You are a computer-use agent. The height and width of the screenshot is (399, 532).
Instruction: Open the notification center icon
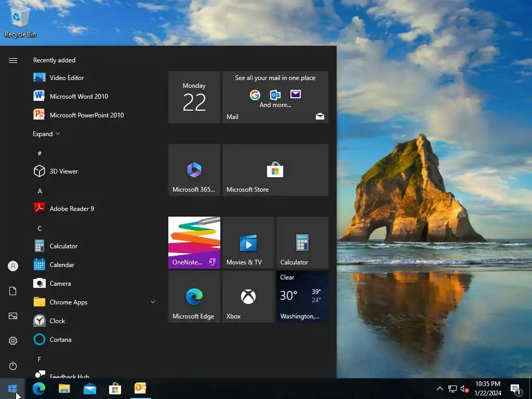tap(516, 389)
